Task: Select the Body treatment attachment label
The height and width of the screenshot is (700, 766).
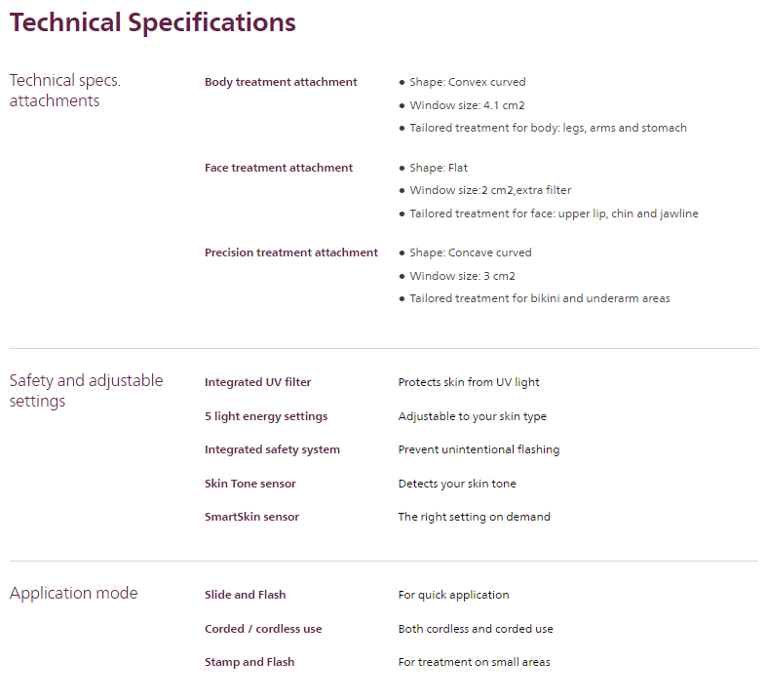Action: [x=281, y=82]
